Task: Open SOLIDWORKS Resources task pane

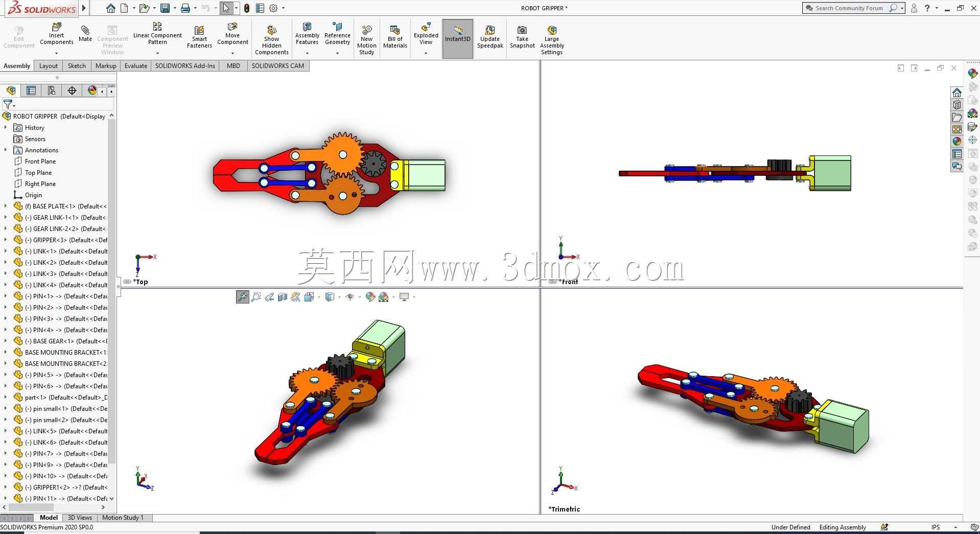Action: (x=956, y=92)
